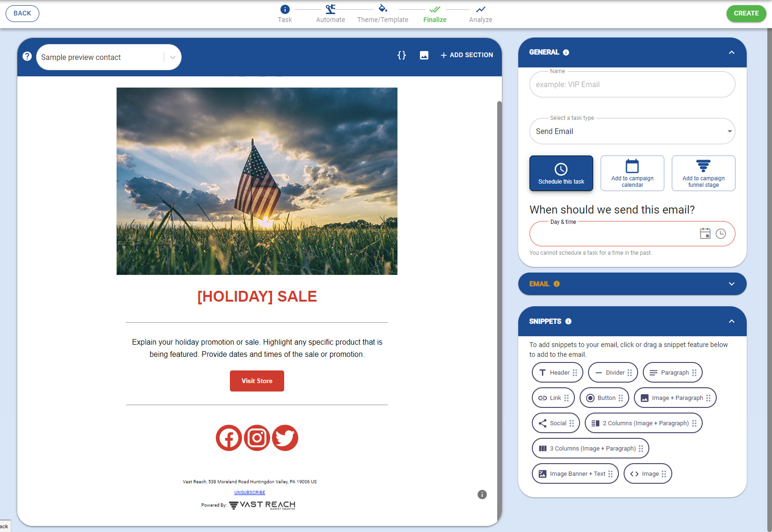Collapse the SNIPPETS panel
This screenshot has width=772, height=532.
click(x=732, y=321)
